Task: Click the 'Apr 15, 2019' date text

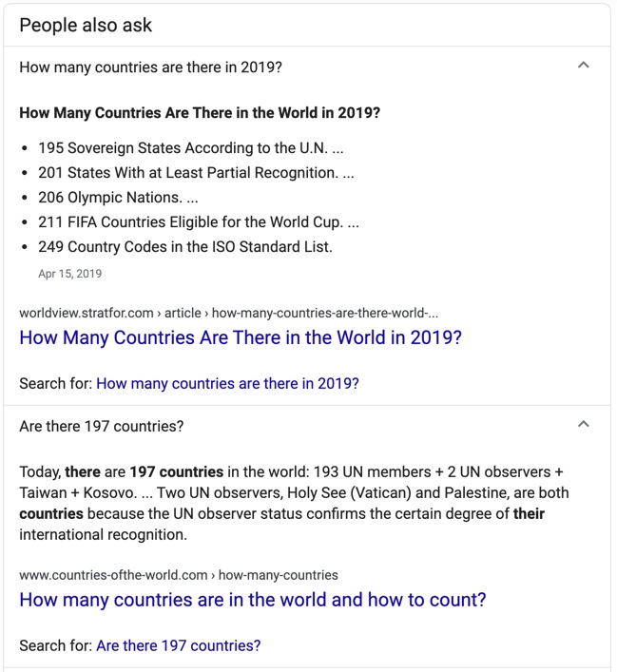Action: (70, 274)
